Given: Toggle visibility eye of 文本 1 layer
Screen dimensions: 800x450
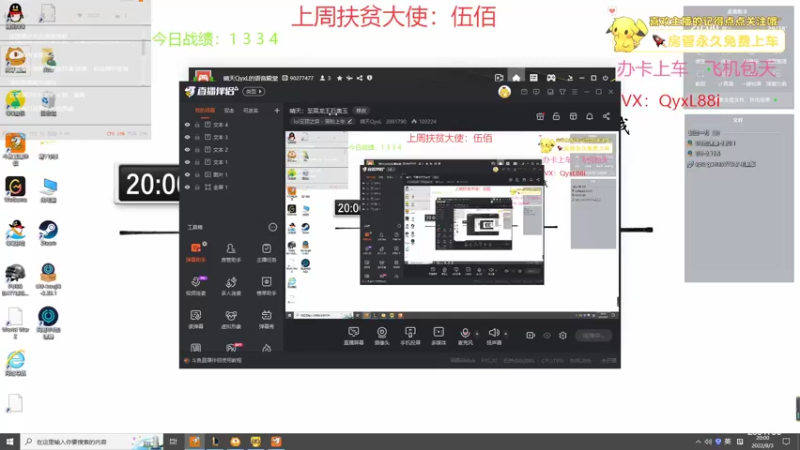Looking at the screenshot, I should tap(187, 162).
